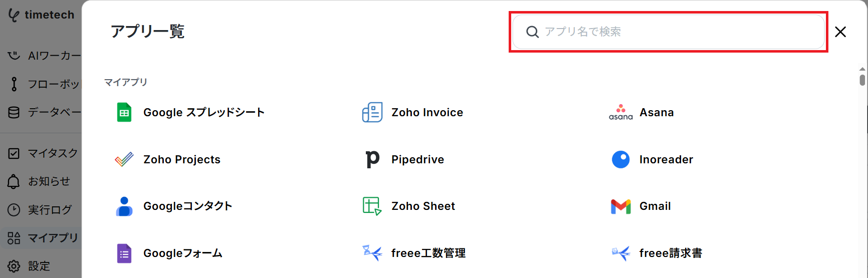Viewport: 868px width, 278px height.
Task: Select the Zoho Invoice icon
Action: 372,112
